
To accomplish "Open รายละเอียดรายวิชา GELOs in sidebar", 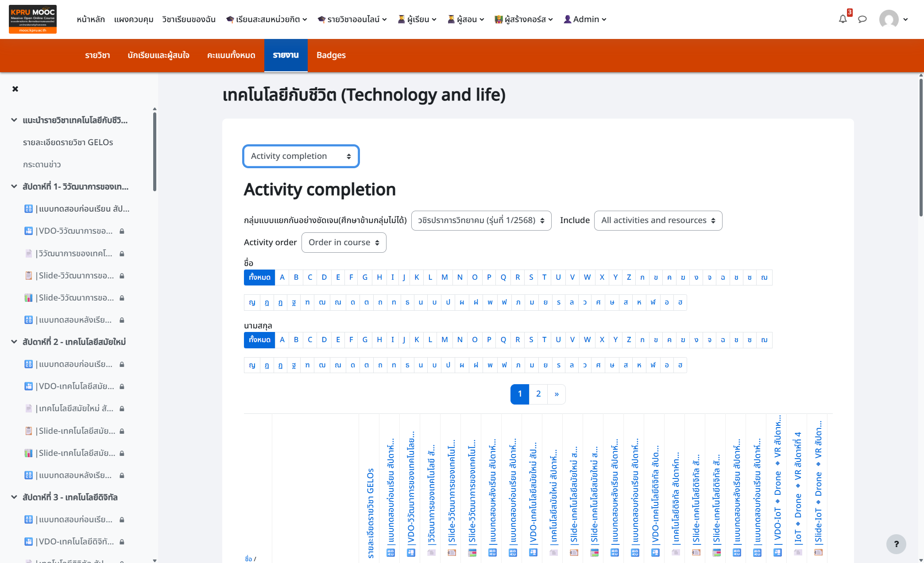I will click(68, 142).
